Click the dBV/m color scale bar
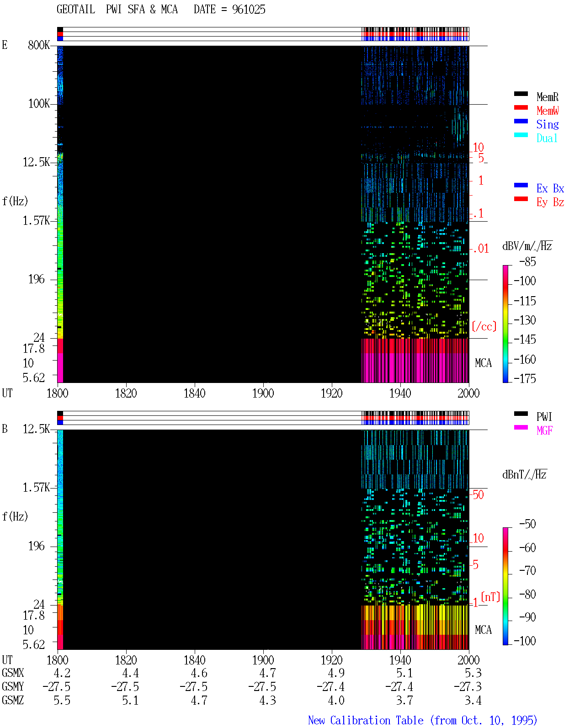The width and height of the screenshot is (585, 728). [505, 324]
